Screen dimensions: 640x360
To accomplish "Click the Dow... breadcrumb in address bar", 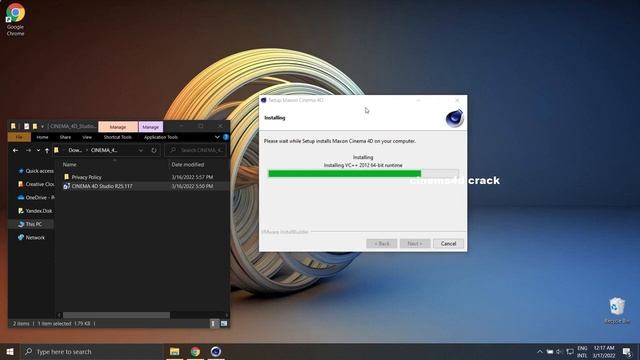I will pyautogui.click(x=75, y=150).
